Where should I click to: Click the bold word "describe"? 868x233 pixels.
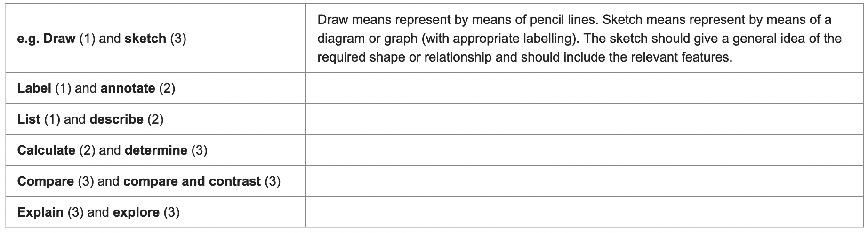pyautogui.click(x=116, y=119)
